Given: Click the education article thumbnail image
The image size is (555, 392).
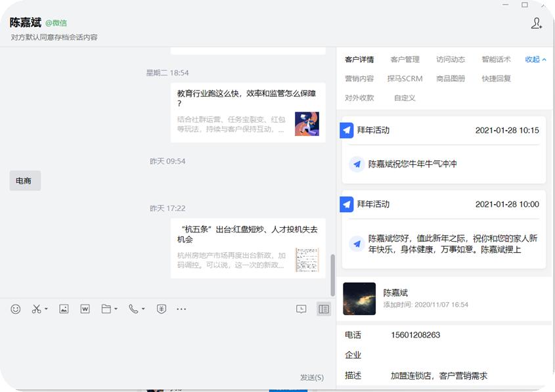Looking at the screenshot, I should pyautogui.click(x=307, y=124).
